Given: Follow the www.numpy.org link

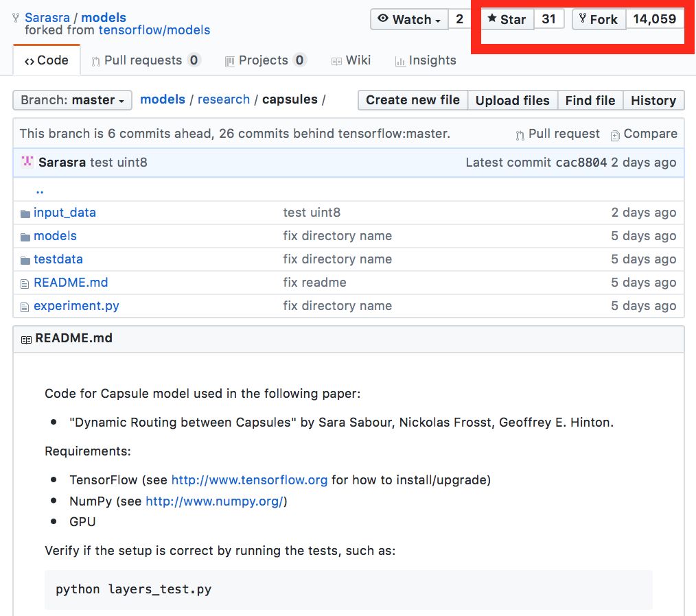Looking at the screenshot, I should [x=214, y=501].
